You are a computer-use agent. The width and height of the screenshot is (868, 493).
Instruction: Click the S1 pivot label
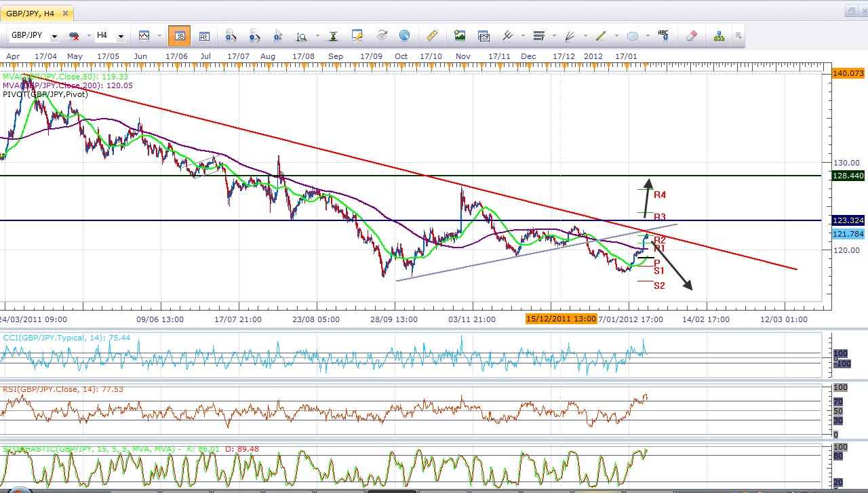(x=659, y=270)
